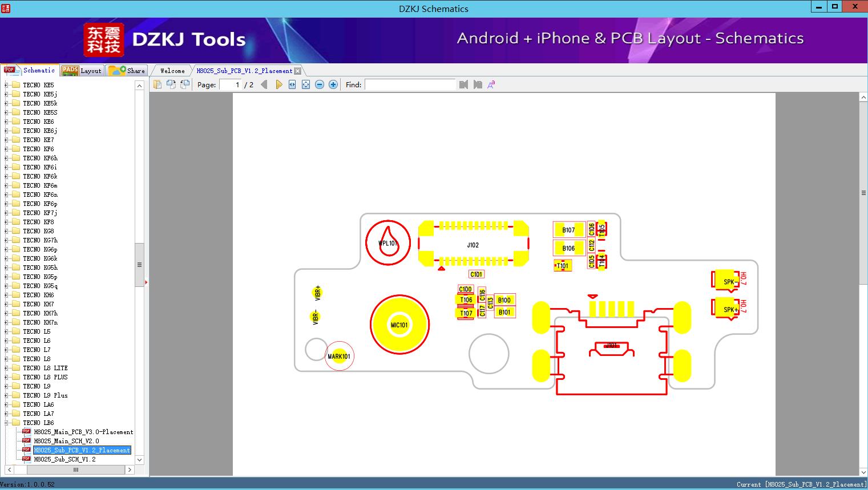
Task: Click the MIC101 component on PCB
Action: tap(399, 325)
